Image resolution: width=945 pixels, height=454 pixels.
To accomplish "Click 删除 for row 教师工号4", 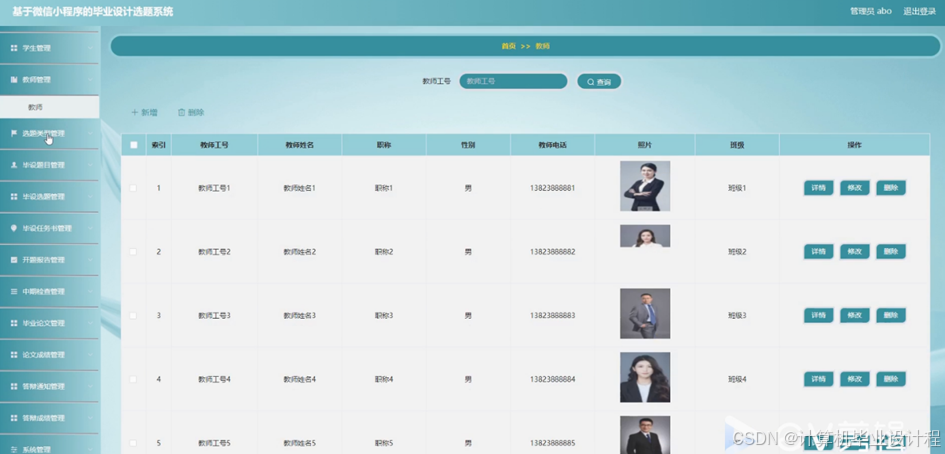I will (x=891, y=379).
